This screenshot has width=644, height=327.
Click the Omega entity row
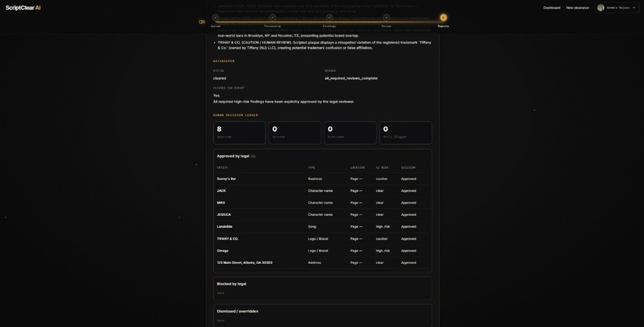pos(323,250)
